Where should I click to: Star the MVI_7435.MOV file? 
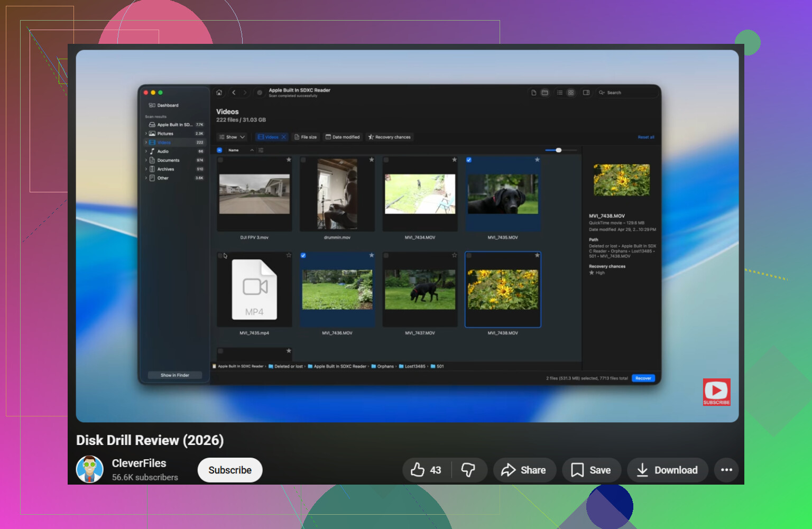tap(537, 160)
